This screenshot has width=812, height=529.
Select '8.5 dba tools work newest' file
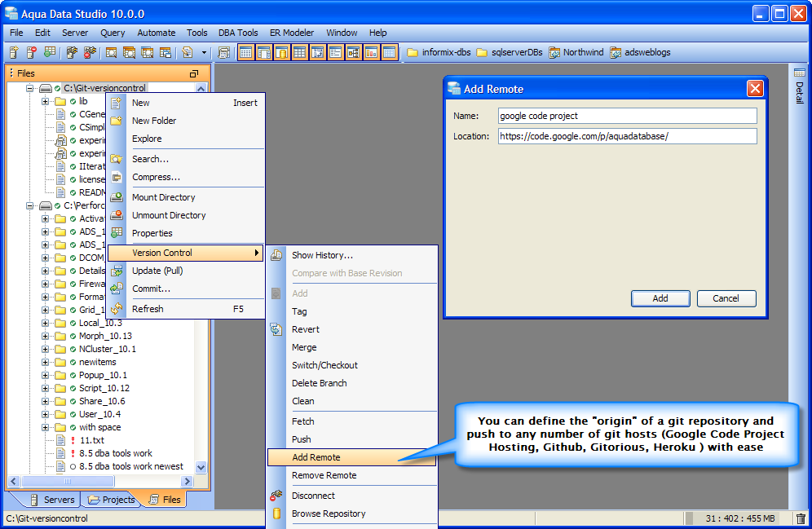[131, 466]
